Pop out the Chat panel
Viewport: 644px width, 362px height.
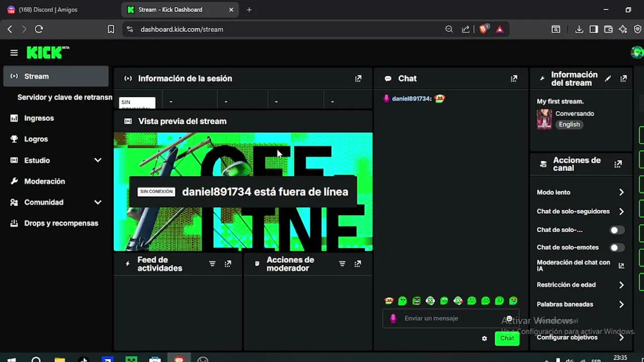click(514, 78)
